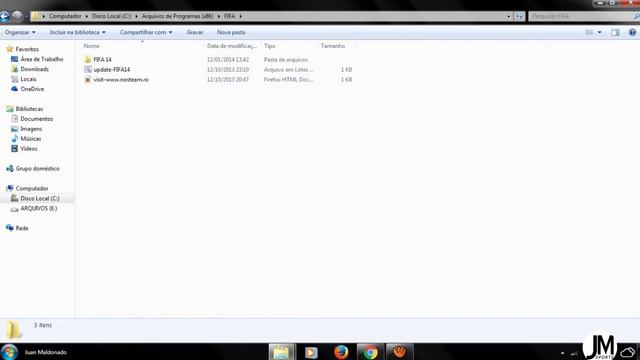Open the Favoritos star icon

point(10,49)
